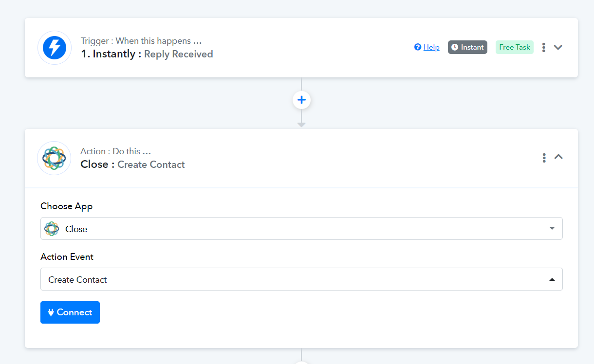Viewport: 594px width, 364px height.
Task: Open the Action Event dropdown Create Contact
Action: click(301, 279)
